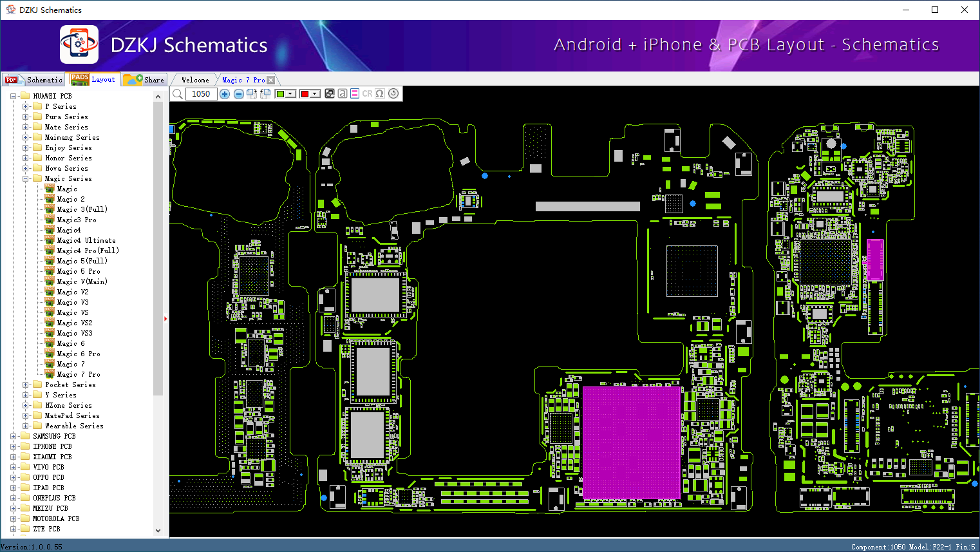Switch to the Welcome document tab
980x552 pixels.
point(195,80)
